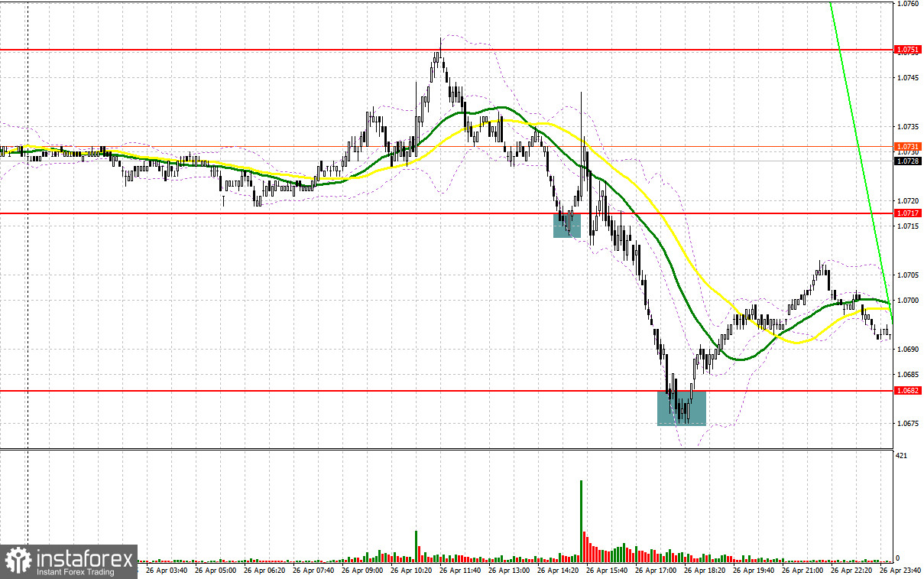Click the 26 Apr 05:00 time label
The height and width of the screenshot is (579, 924).
(x=216, y=570)
